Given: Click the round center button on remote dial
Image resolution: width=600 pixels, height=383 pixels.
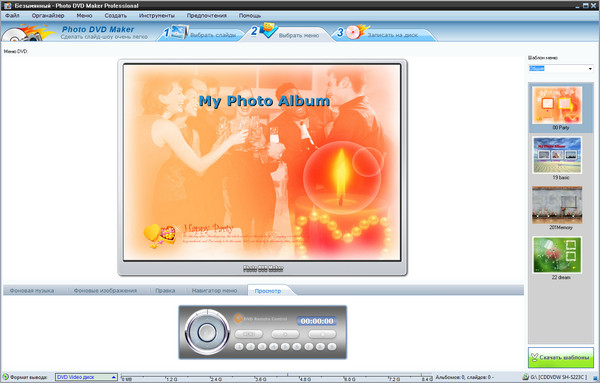Looking at the screenshot, I should point(207,332).
